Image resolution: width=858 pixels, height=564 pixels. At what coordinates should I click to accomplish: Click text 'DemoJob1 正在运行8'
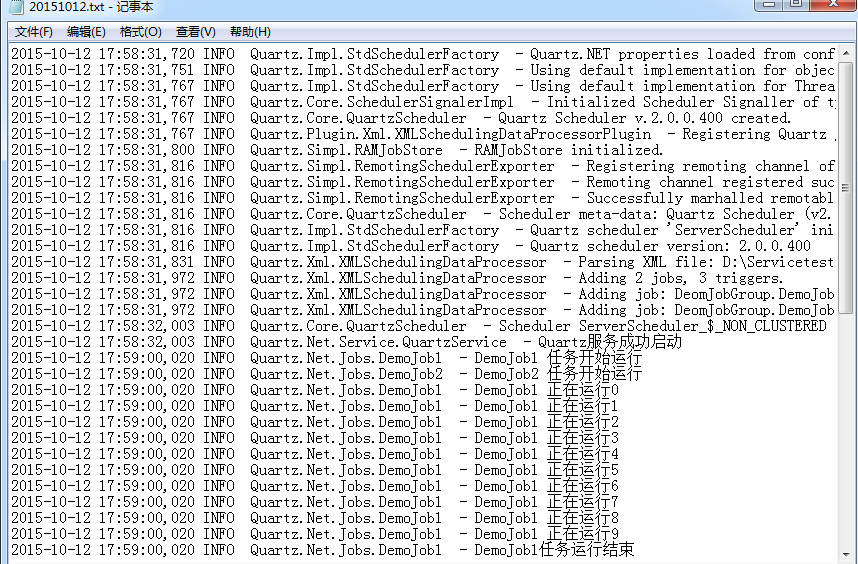click(x=547, y=518)
